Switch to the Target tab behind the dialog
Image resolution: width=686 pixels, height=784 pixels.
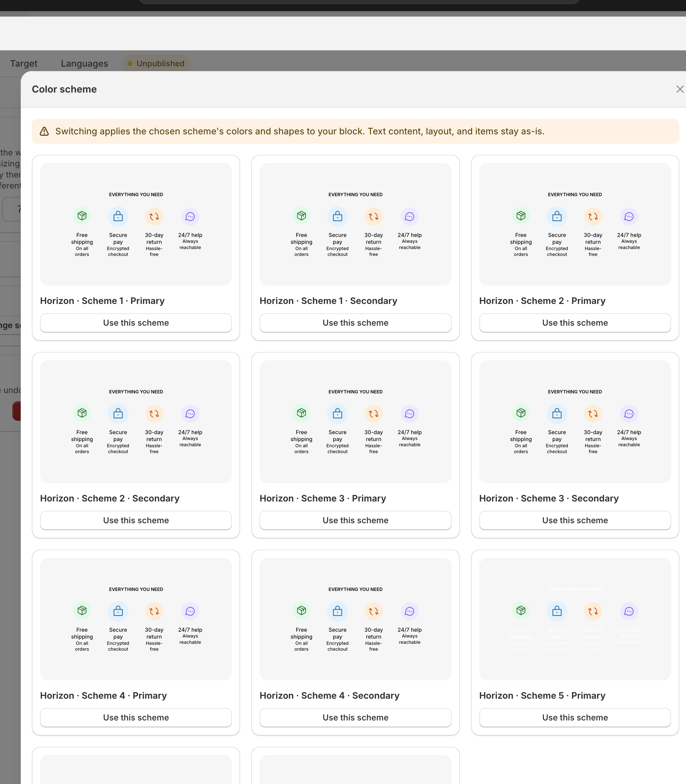(x=24, y=64)
